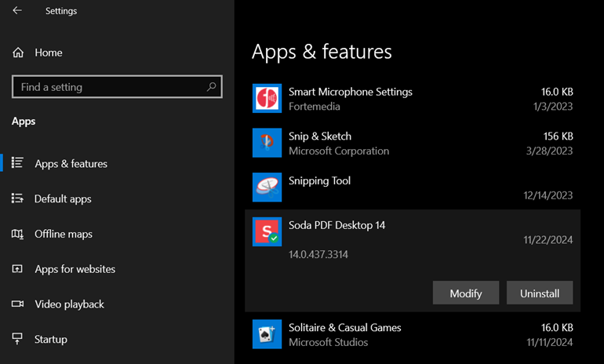Click the Video playback sidebar icon
This screenshot has height=364, width=604.
point(18,304)
